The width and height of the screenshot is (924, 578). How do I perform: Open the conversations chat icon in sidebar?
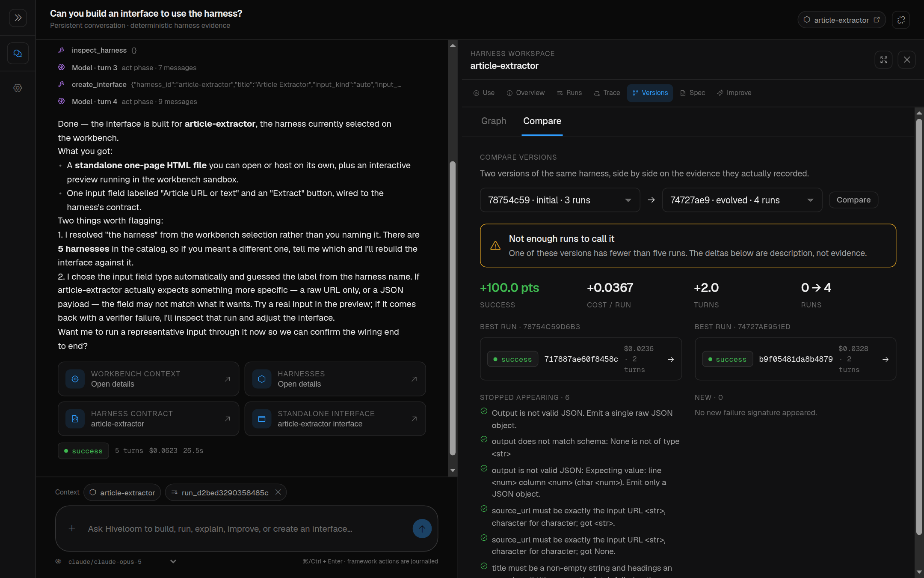pos(18,54)
